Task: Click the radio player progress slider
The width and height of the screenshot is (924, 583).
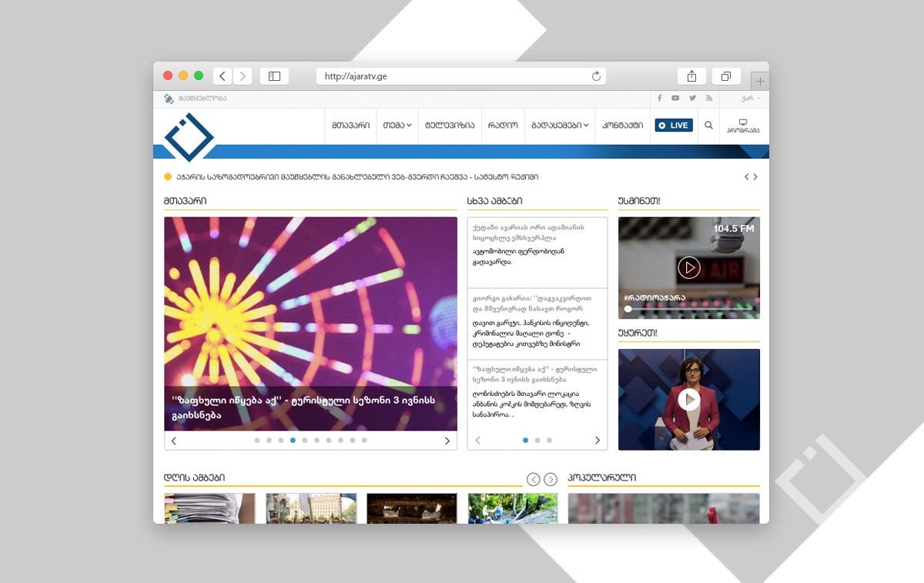Action: (688, 309)
